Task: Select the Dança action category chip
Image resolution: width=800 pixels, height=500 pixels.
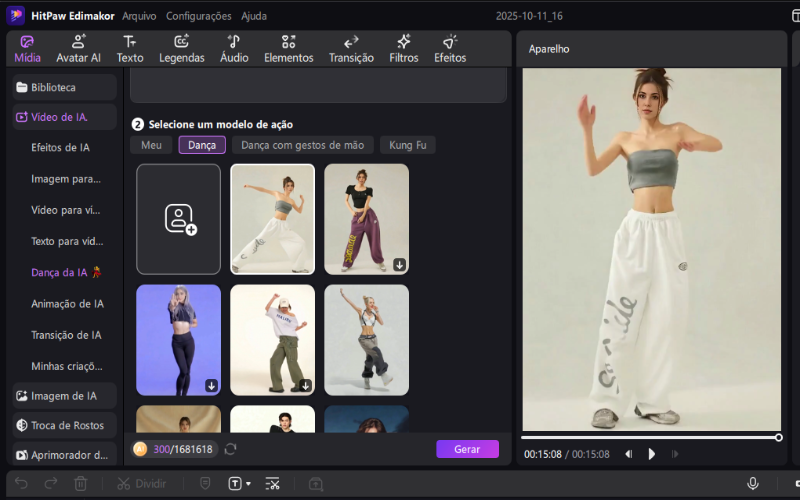Action: 202,145
